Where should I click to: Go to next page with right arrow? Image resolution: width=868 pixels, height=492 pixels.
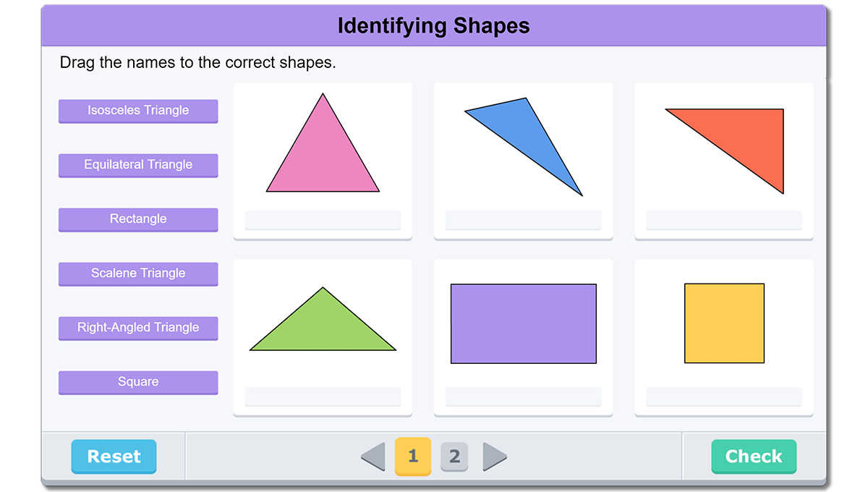494,457
